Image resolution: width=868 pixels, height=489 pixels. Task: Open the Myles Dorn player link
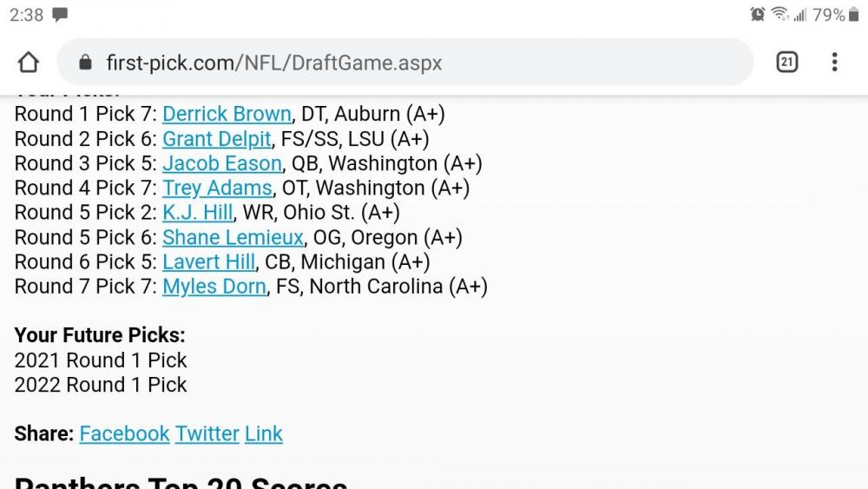(214, 287)
